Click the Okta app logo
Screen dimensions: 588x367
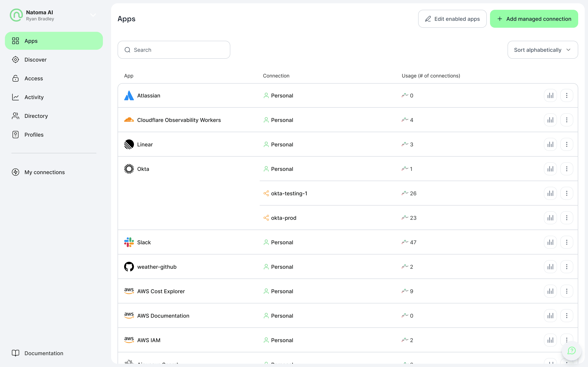click(129, 169)
